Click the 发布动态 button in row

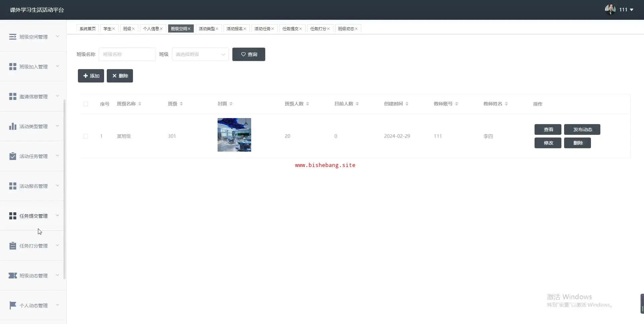[x=582, y=129]
